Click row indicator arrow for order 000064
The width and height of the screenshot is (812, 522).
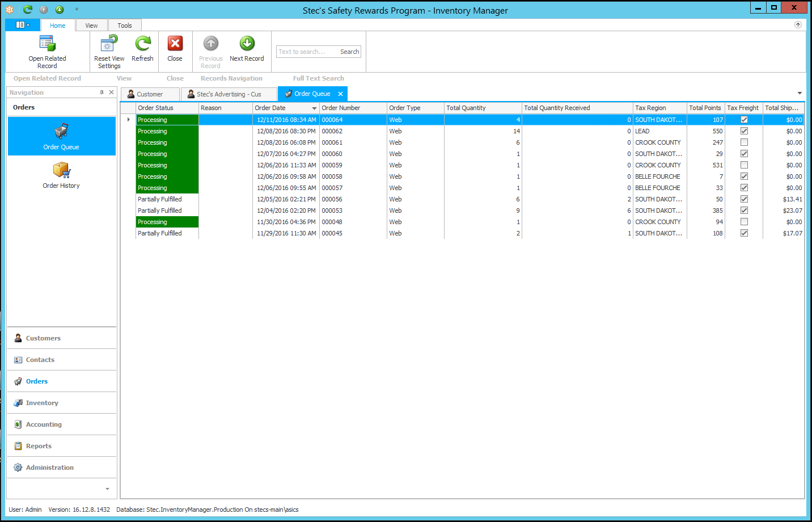tap(129, 120)
